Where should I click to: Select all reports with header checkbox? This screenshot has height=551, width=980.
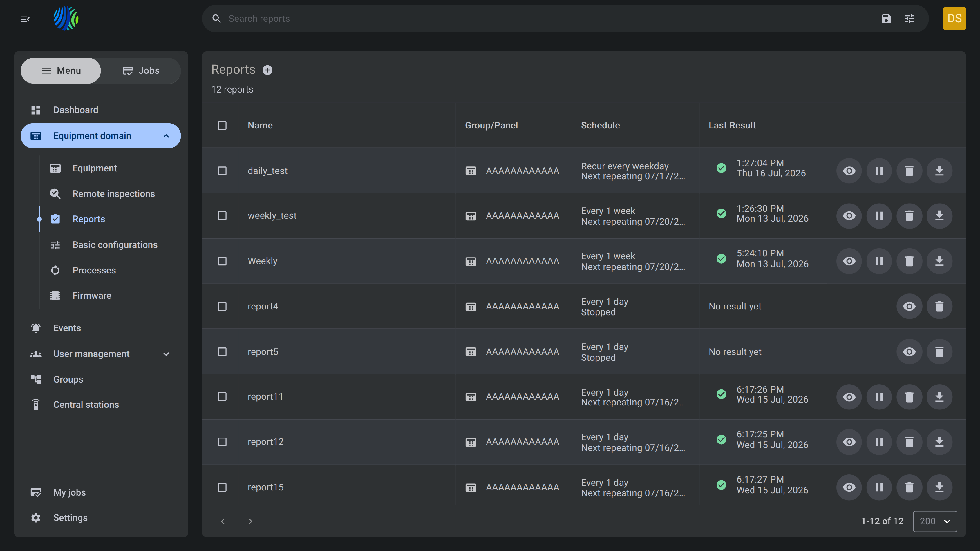[x=222, y=126]
